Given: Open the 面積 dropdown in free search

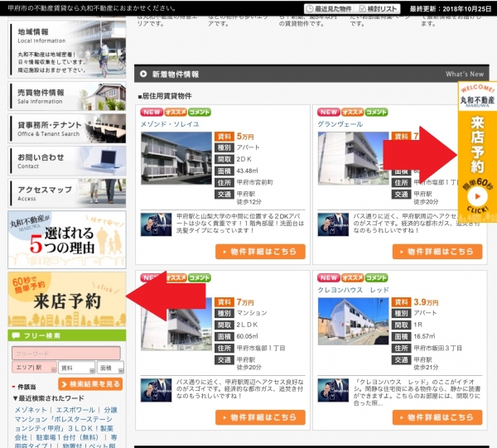Looking at the screenshot, I should (110, 368).
